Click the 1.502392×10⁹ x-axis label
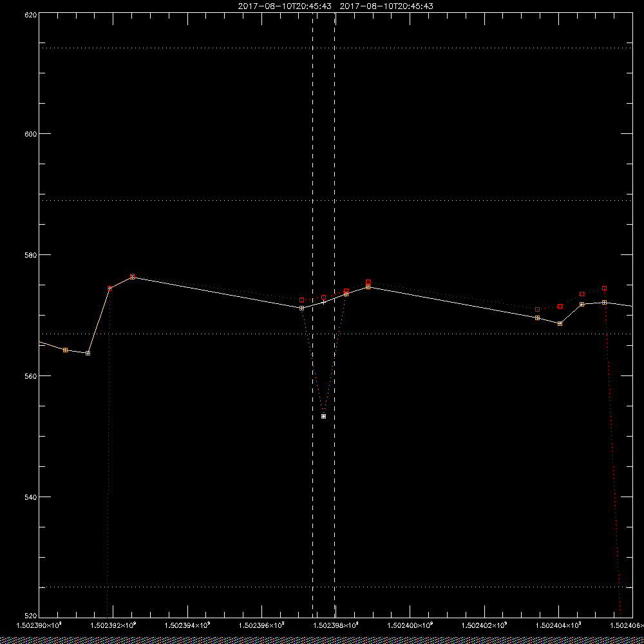 [x=113, y=625]
